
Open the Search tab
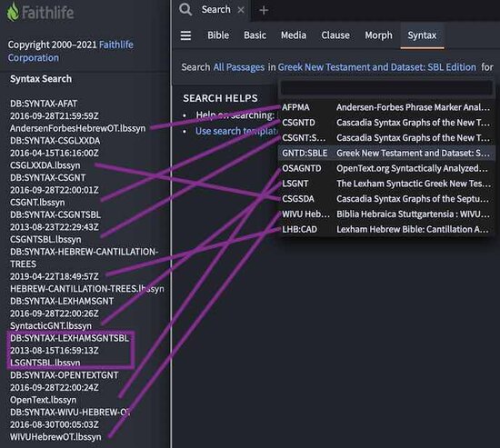pos(215,10)
